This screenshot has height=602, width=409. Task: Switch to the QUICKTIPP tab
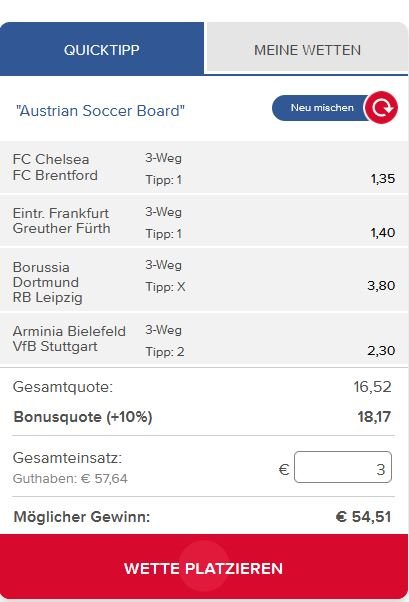pos(102,49)
